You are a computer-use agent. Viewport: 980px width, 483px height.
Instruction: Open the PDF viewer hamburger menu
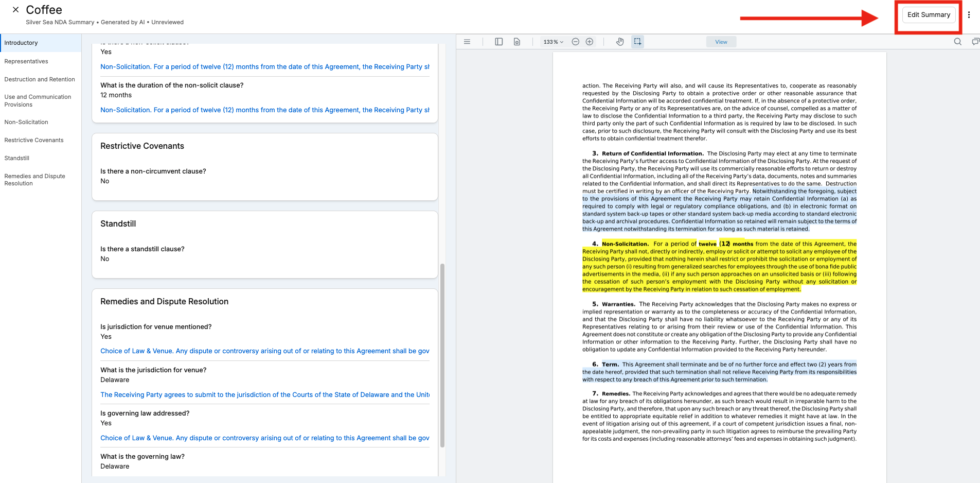point(467,42)
